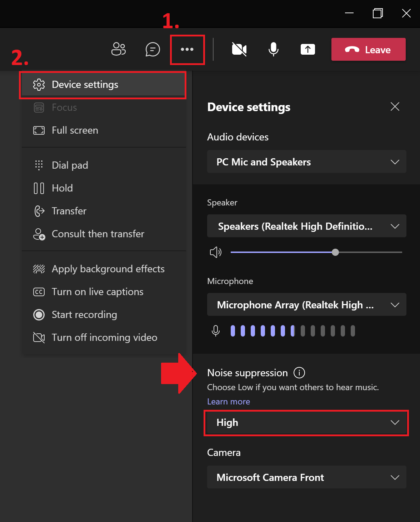
Task: Open the Learn more link
Action: click(228, 401)
